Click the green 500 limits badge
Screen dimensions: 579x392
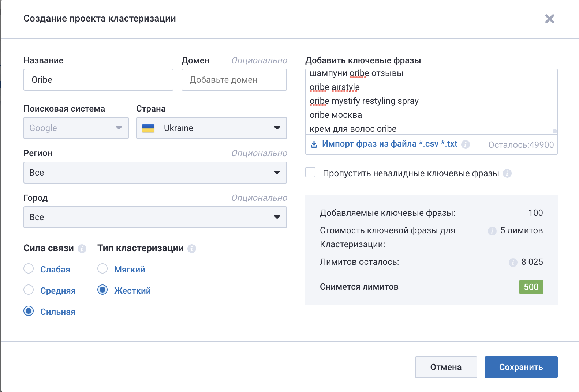(x=531, y=287)
